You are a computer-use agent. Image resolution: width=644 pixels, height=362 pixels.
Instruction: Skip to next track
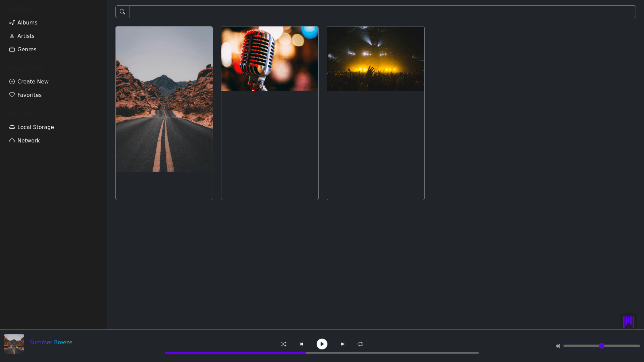click(x=342, y=344)
